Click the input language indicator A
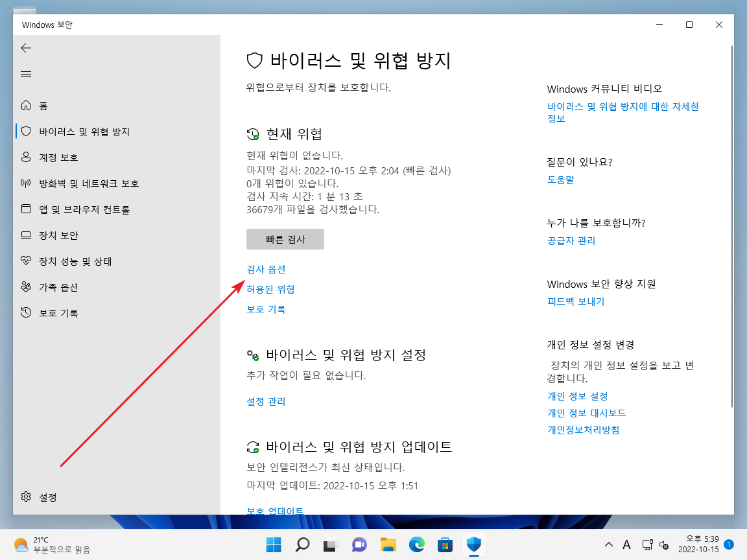This screenshot has height=560, width=747. point(627,544)
